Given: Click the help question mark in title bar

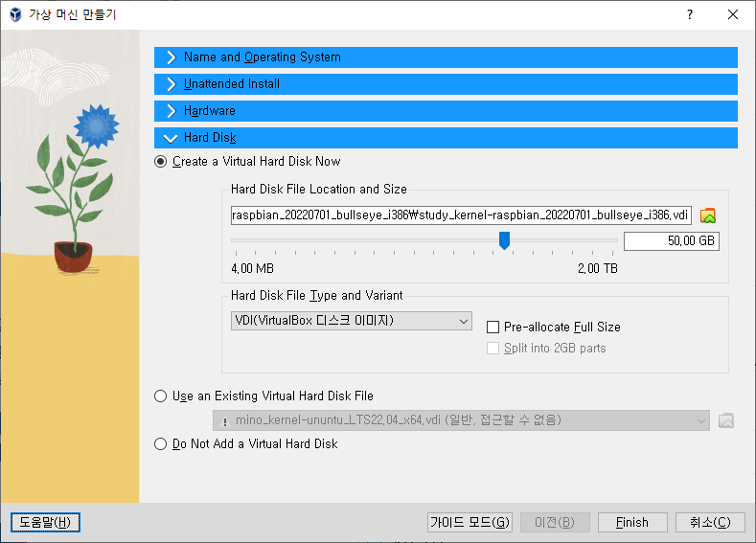Looking at the screenshot, I should pyautogui.click(x=689, y=14).
